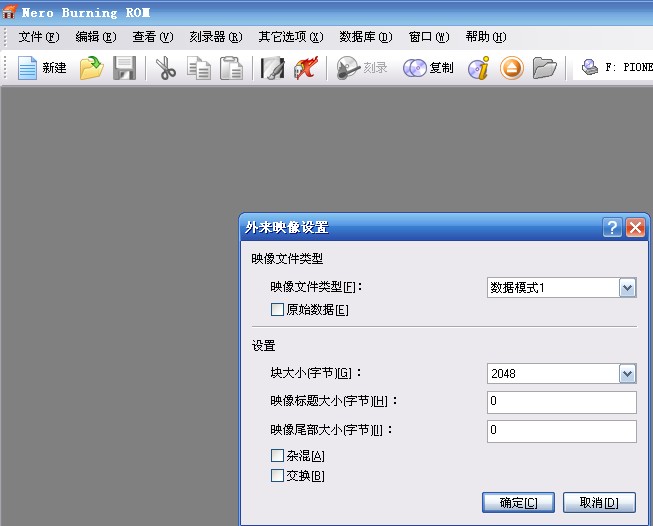Image resolution: width=653 pixels, height=526 pixels.
Task: Click the New compilation document icon
Action: tap(27, 68)
